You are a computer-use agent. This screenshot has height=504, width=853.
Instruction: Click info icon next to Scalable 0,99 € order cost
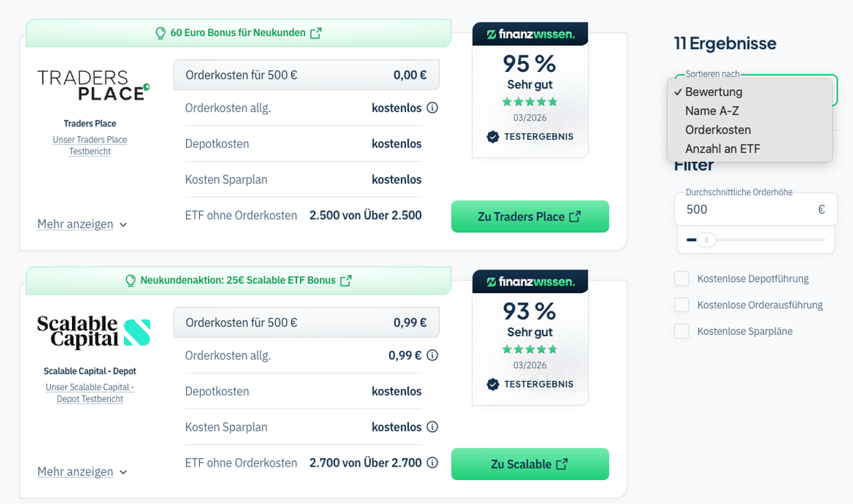click(432, 356)
